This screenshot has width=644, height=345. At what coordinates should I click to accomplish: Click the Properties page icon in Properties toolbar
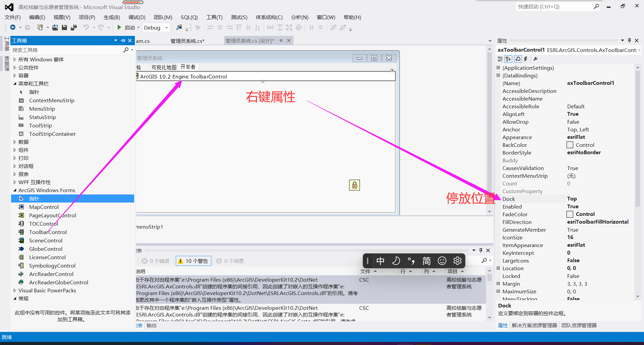click(518, 59)
